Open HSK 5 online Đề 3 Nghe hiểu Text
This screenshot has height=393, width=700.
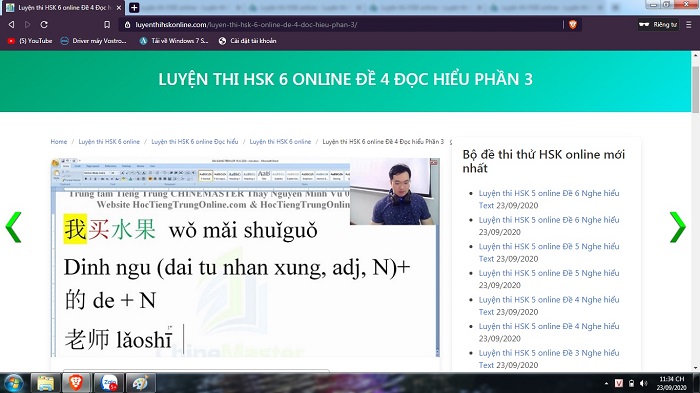coord(549,359)
